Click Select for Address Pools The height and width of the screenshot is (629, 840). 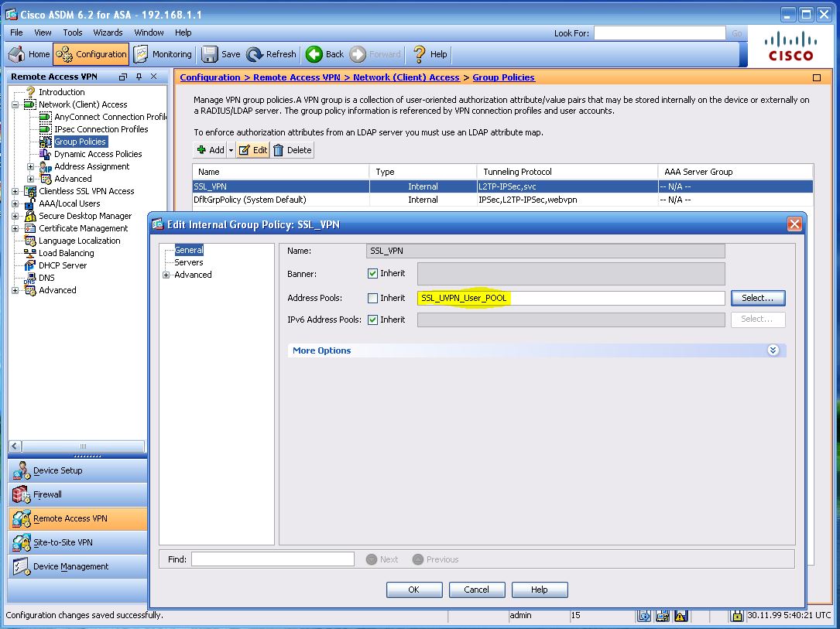click(x=757, y=298)
